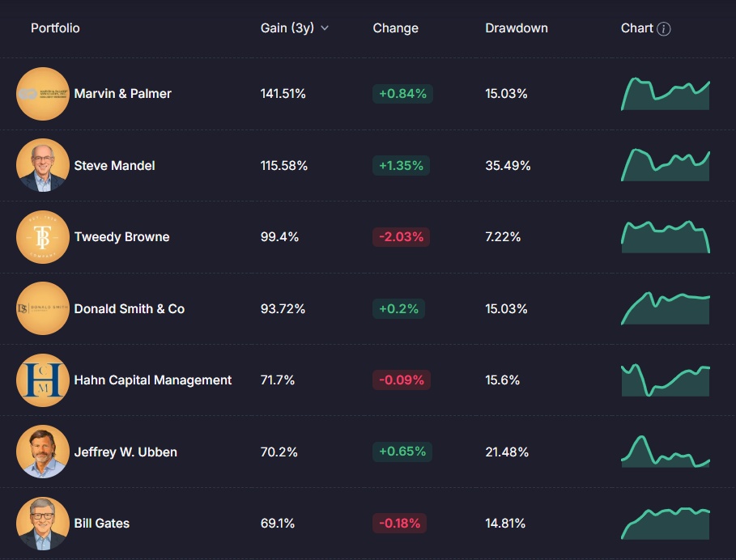Click the 7.22% drawdown value
Image resolution: width=736 pixels, height=560 pixels.
tap(503, 237)
